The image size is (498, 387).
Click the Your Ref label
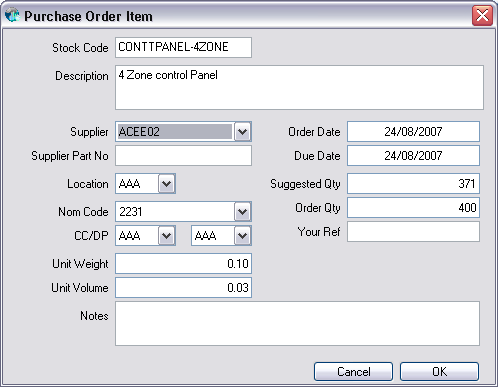click(319, 232)
